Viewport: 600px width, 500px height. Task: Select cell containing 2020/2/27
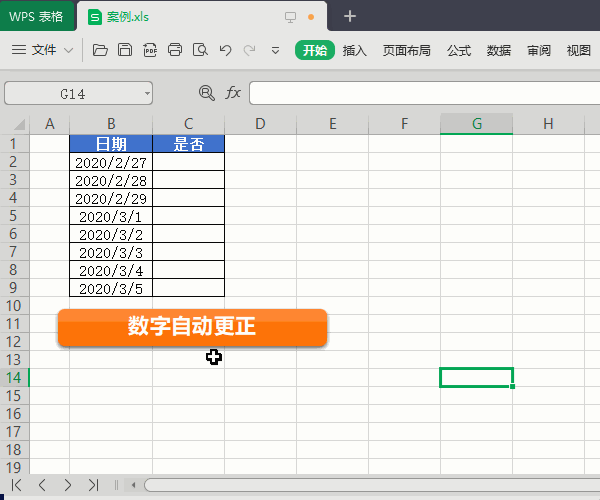point(111,162)
